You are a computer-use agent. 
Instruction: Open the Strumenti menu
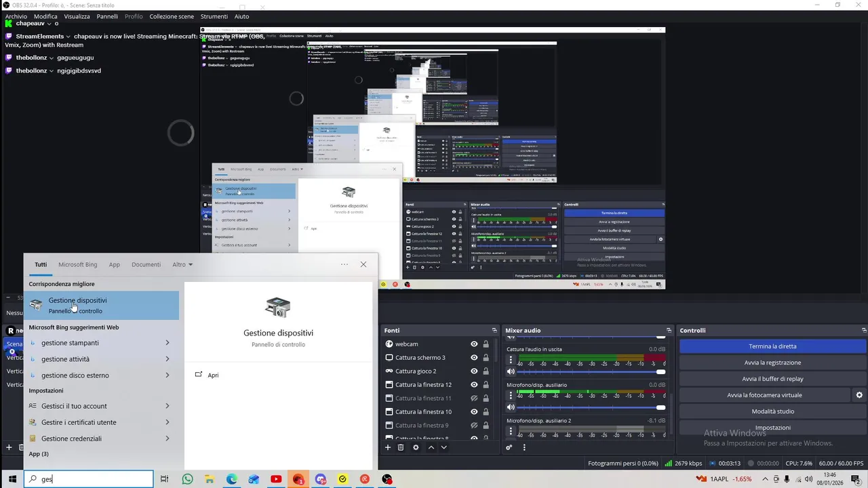214,16
